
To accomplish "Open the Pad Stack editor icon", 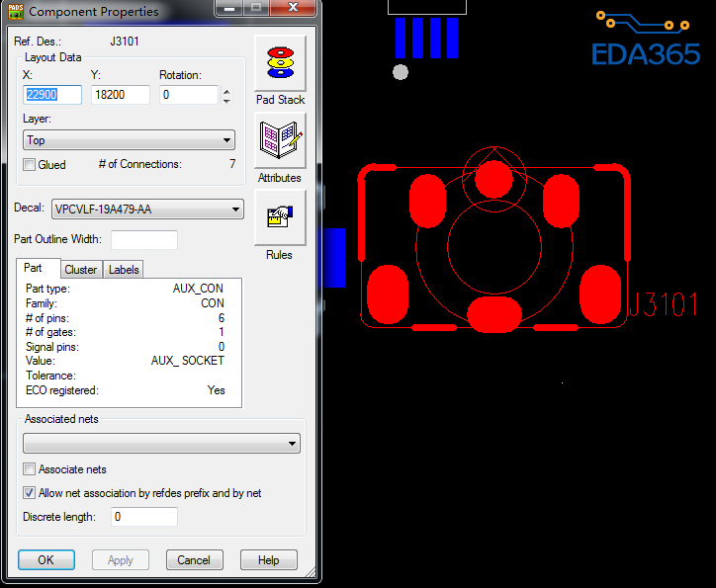I will click(280, 63).
